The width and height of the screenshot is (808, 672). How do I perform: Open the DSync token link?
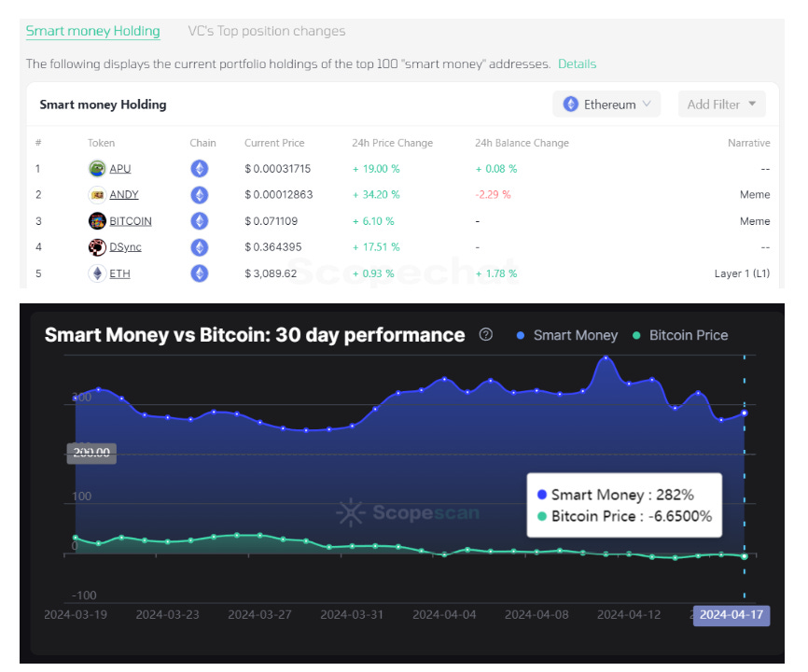click(x=125, y=247)
